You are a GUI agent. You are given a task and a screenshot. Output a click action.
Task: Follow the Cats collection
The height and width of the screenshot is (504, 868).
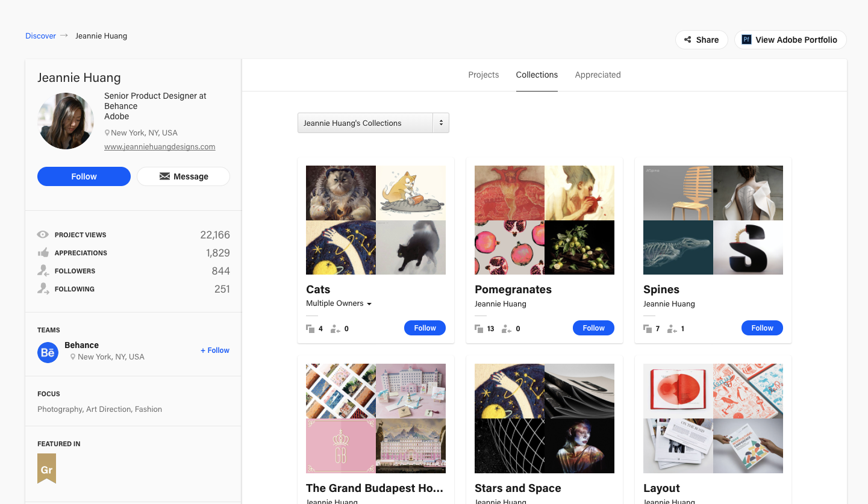425,328
